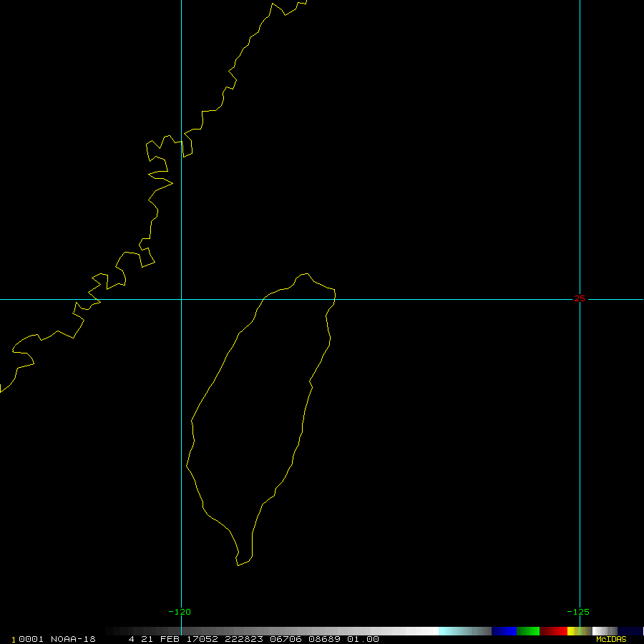Click the yellow frame indicator 1
Image resolution: width=644 pixels, height=644 pixels.
(14, 640)
